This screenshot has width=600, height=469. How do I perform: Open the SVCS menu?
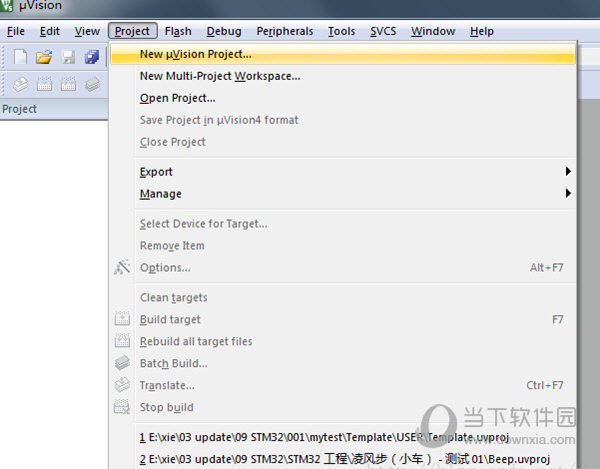click(383, 31)
